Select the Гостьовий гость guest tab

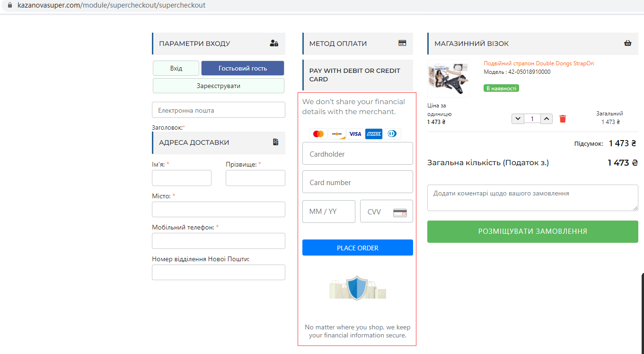pos(243,68)
